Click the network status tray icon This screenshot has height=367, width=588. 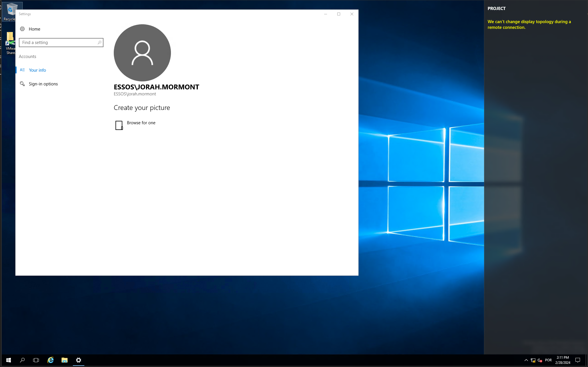[x=533, y=360]
